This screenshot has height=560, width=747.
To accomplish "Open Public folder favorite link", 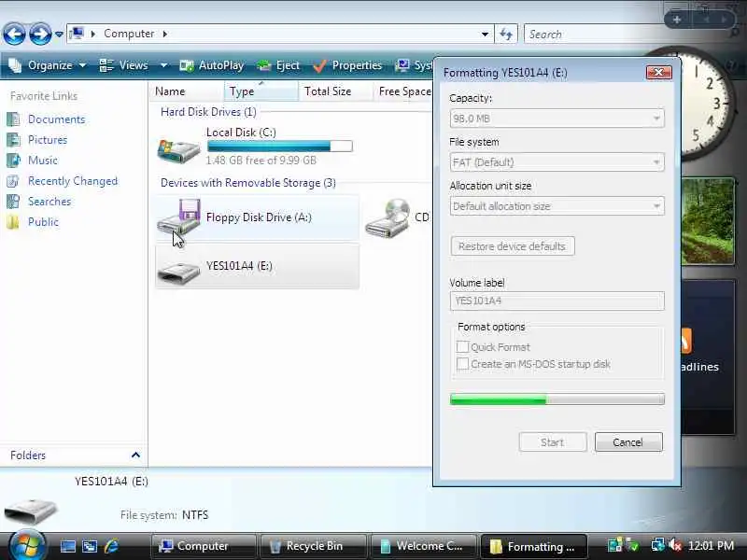I will [43, 222].
